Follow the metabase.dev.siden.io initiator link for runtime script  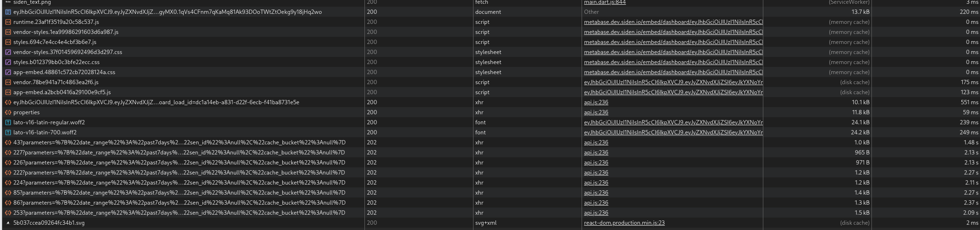pos(673,22)
